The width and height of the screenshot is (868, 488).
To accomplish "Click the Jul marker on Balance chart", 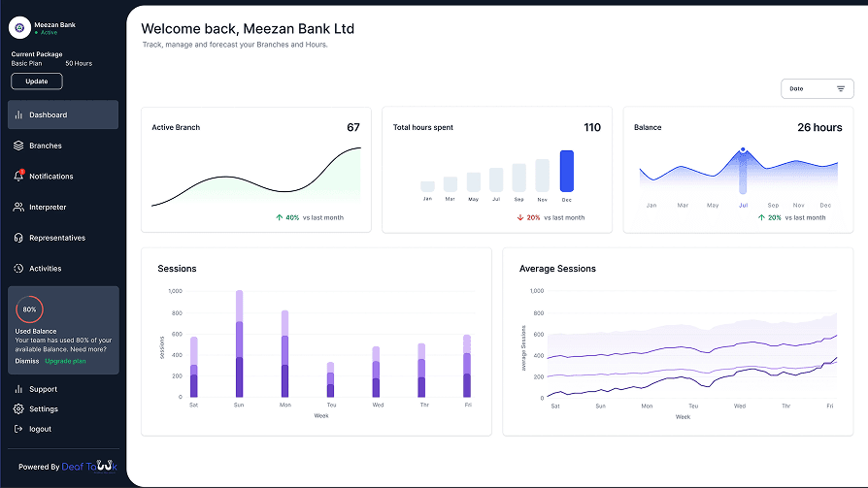I will tap(743, 150).
